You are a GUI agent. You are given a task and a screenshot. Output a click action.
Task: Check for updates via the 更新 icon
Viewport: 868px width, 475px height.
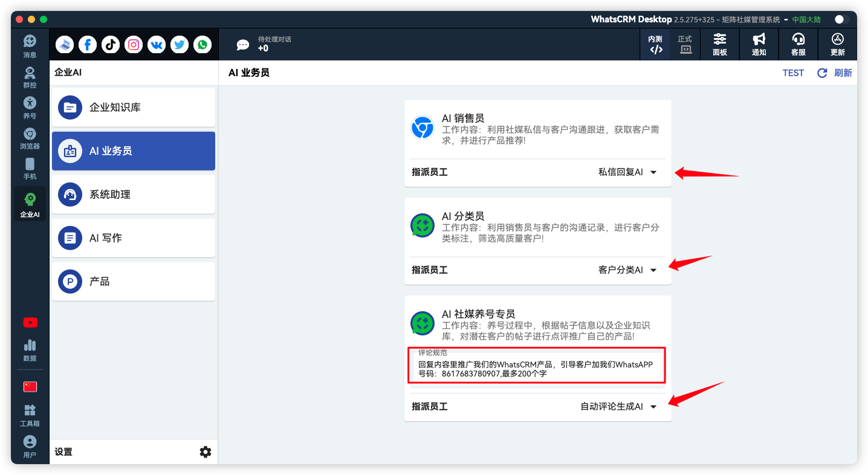pos(837,44)
